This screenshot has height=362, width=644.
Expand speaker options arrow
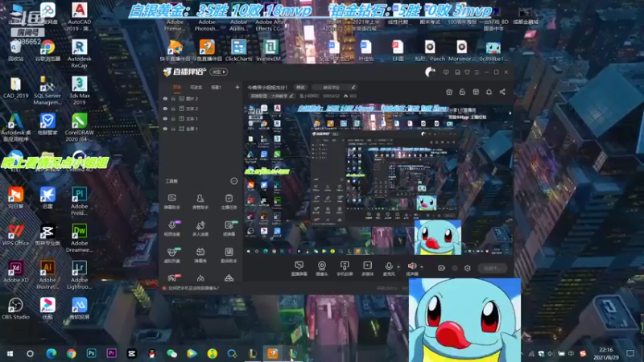tap(421, 267)
